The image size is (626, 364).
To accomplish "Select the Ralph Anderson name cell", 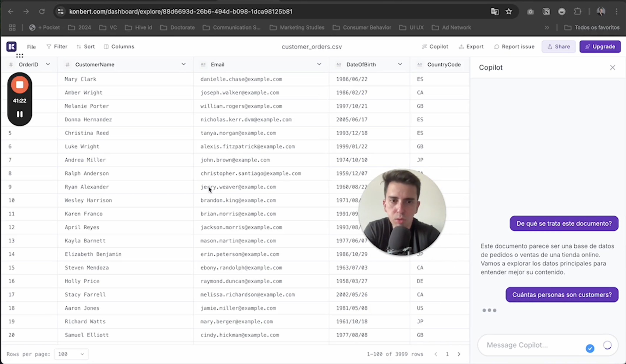I will [x=125, y=173].
